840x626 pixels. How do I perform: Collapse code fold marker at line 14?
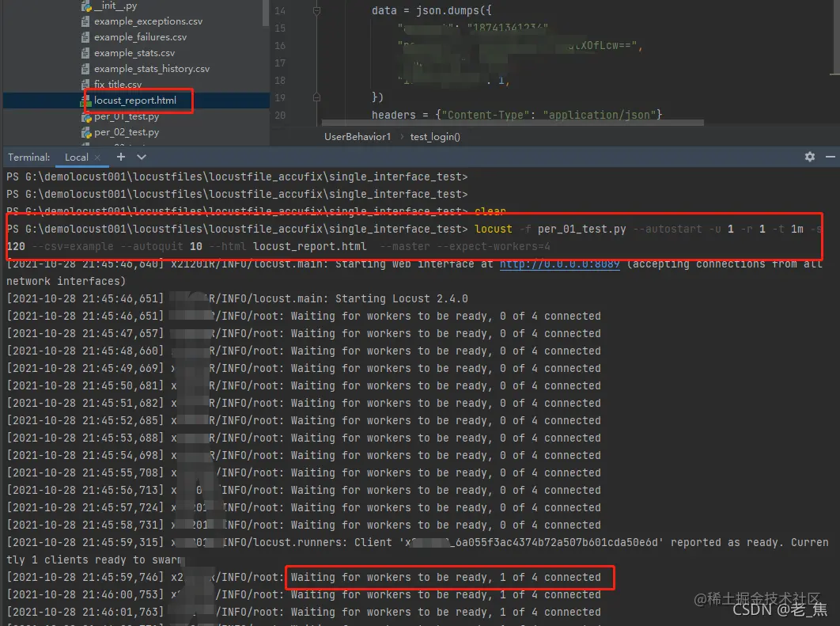coord(316,11)
